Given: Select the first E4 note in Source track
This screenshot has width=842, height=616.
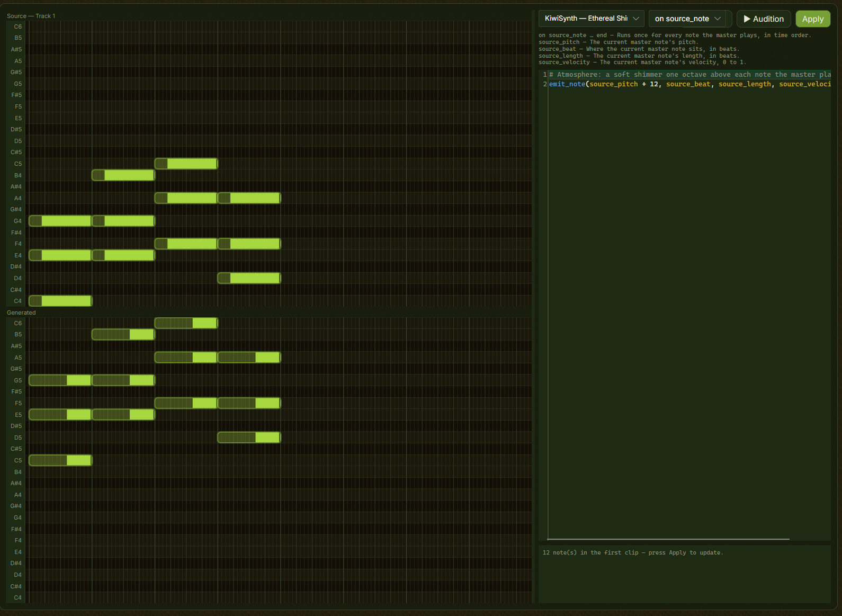Looking at the screenshot, I should pos(60,255).
